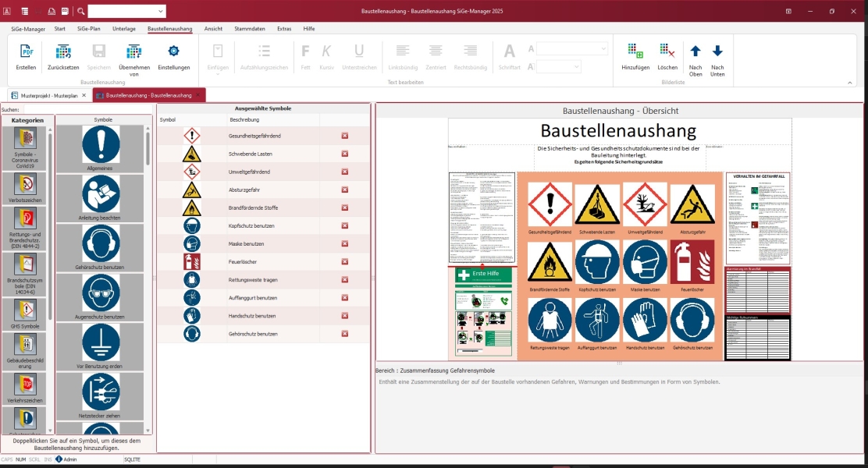Screen dimensions: 868x468
Task: Remove the Handschutz benutzen row
Action: [345, 316]
